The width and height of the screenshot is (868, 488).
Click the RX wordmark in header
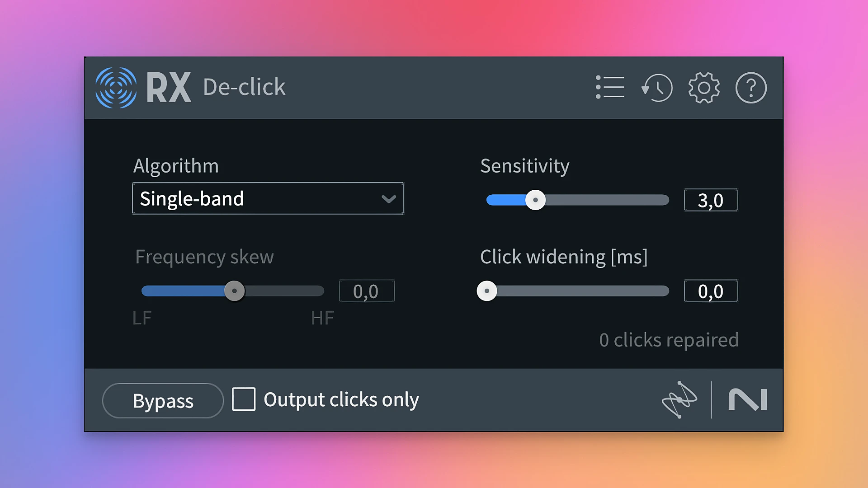point(169,88)
